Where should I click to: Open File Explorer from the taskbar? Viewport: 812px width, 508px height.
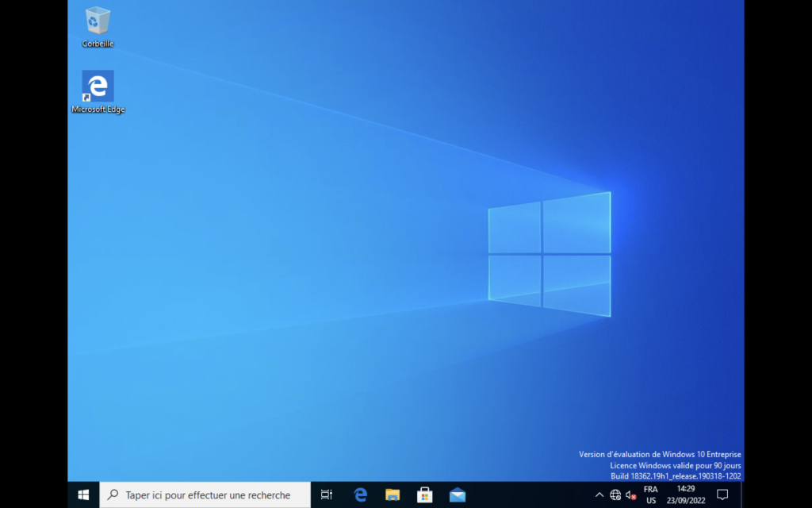tap(393, 495)
